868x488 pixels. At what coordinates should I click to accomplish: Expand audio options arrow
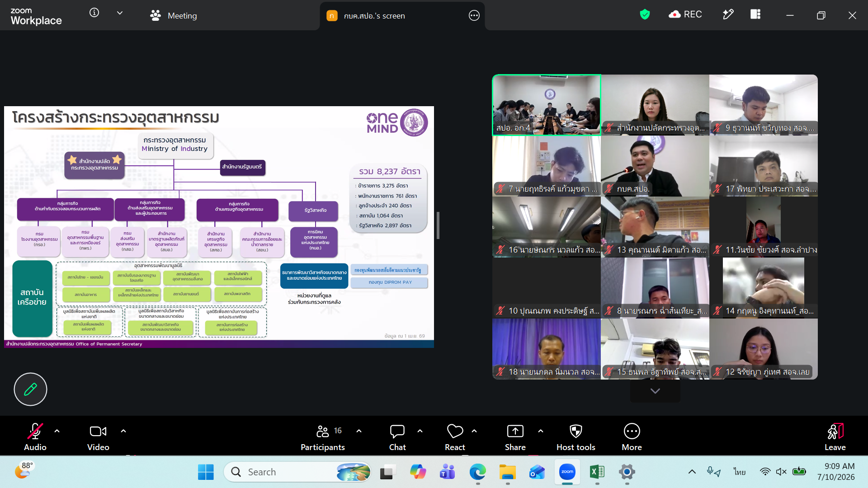pyautogui.click(x=57, y=431)
